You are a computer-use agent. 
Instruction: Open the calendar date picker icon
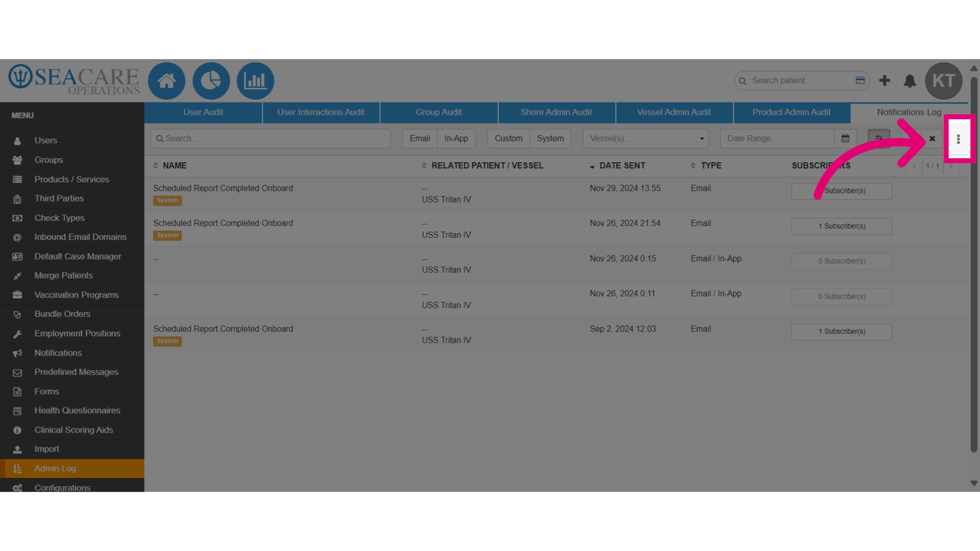click(845, 138)
